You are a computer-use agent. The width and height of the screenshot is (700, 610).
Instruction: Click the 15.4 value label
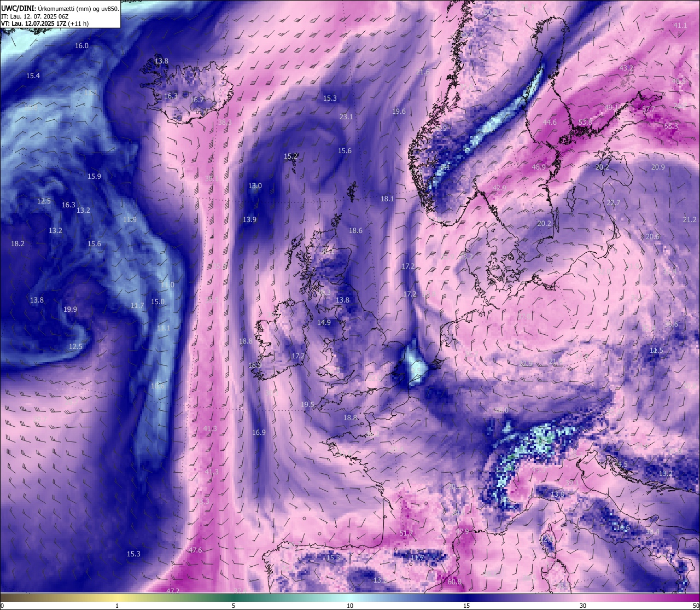point(33,75)
